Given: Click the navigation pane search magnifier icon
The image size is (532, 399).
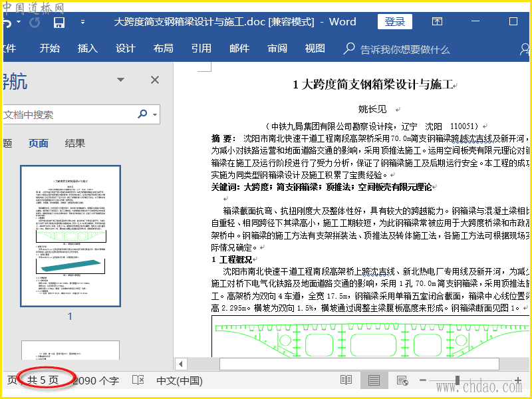Looking at the screenshot, I should coord(142,114).
